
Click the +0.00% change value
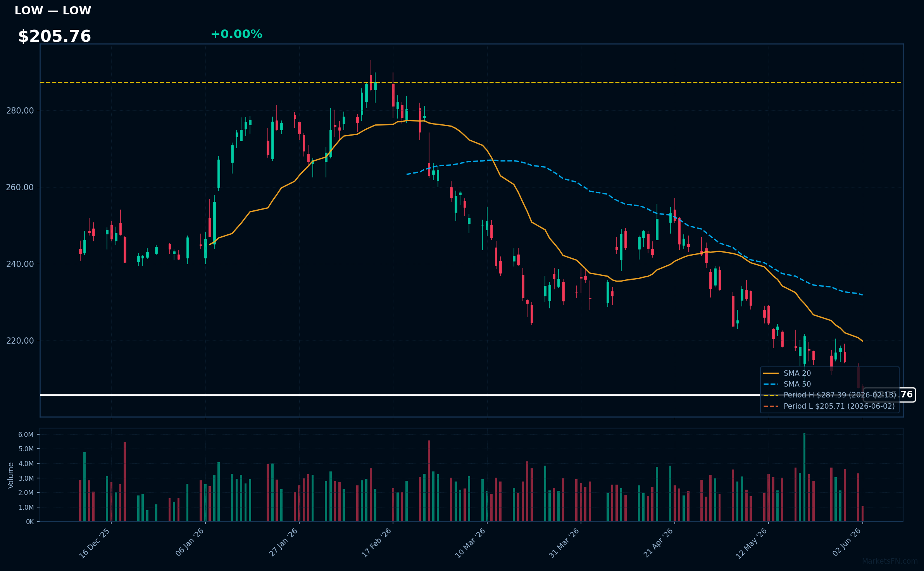(x=236, y=34)
